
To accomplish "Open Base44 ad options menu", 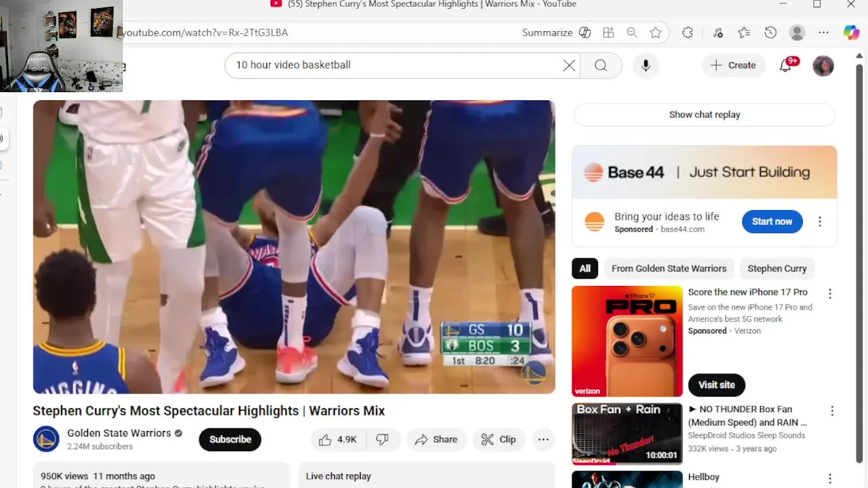I will [x=820, y=222].
